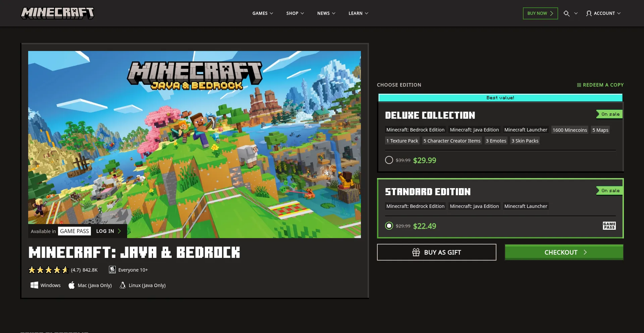644x333 pixels.
Task: Click Log In beside Game Pass
Action: pos(108,231)
